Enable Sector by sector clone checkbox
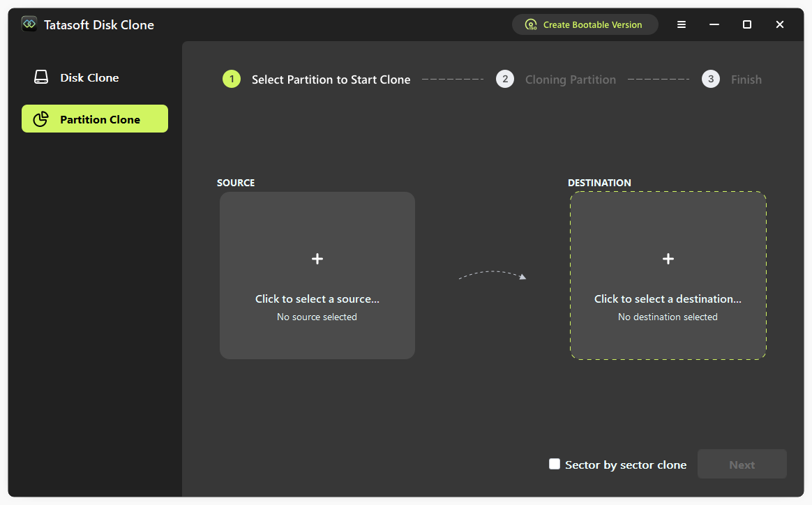 pyautogui.click(x=555, y=464)
